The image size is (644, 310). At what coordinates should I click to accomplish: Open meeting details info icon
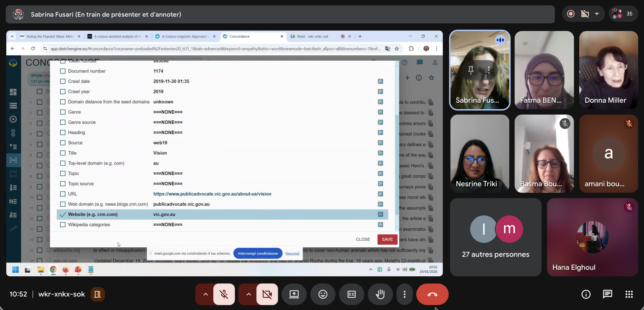coord(586,294)
